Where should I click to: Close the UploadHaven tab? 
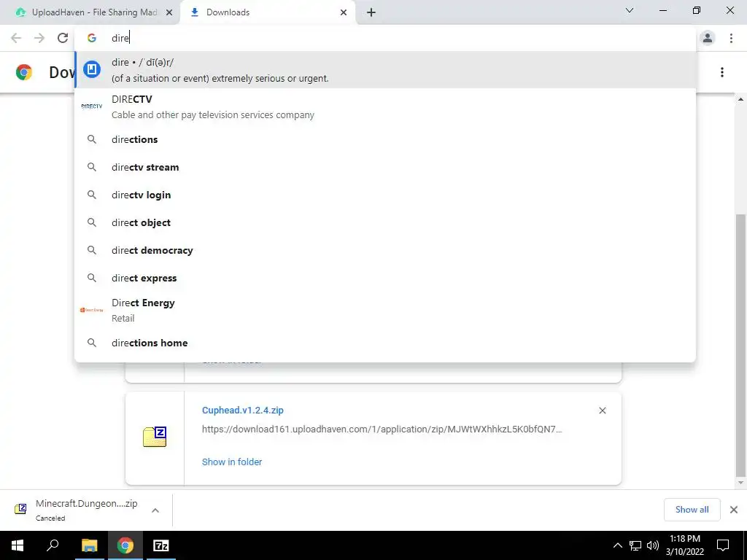click(169, 13)
